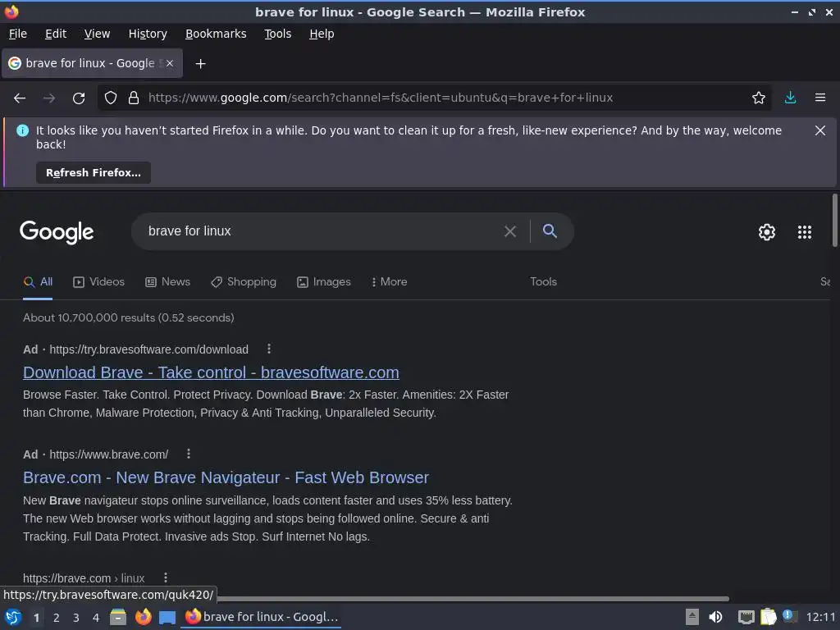
Task: Open the Firefox downloads panel
Action: pyautogui.click(x=790, y=98)
